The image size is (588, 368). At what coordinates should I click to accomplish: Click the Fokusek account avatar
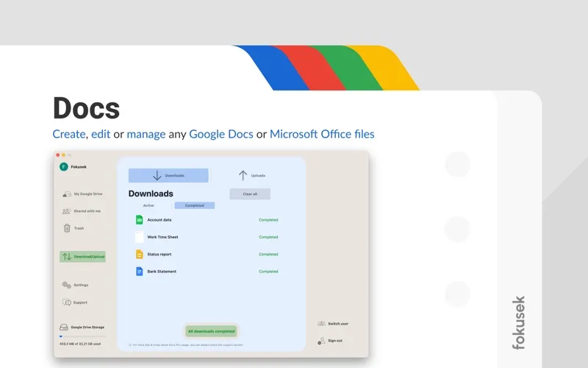(64, 167)
